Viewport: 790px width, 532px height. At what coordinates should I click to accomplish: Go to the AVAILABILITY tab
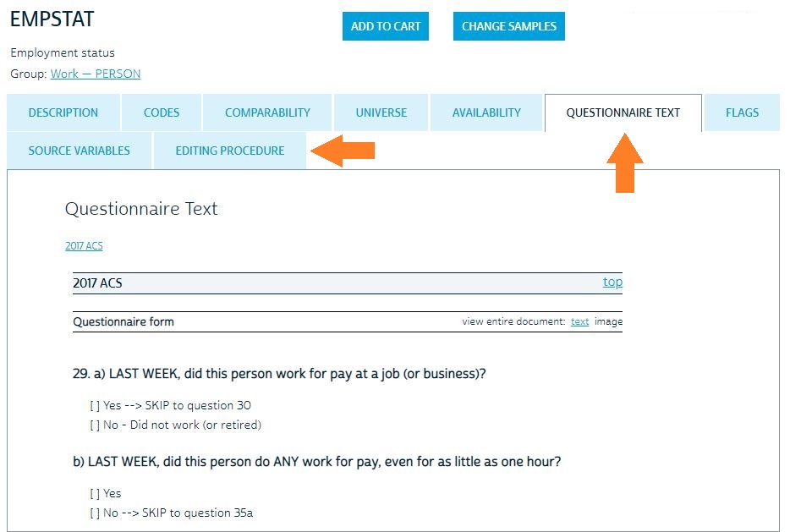coord(486,112)
